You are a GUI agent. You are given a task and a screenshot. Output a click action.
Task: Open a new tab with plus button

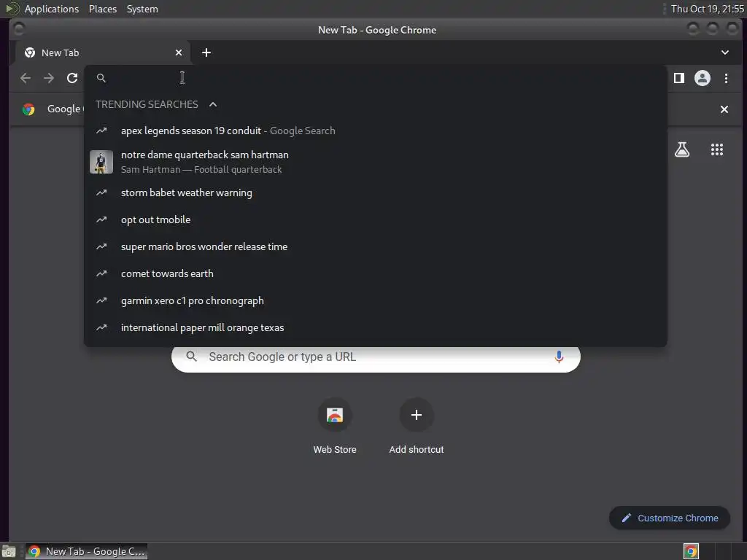(206, 52)
